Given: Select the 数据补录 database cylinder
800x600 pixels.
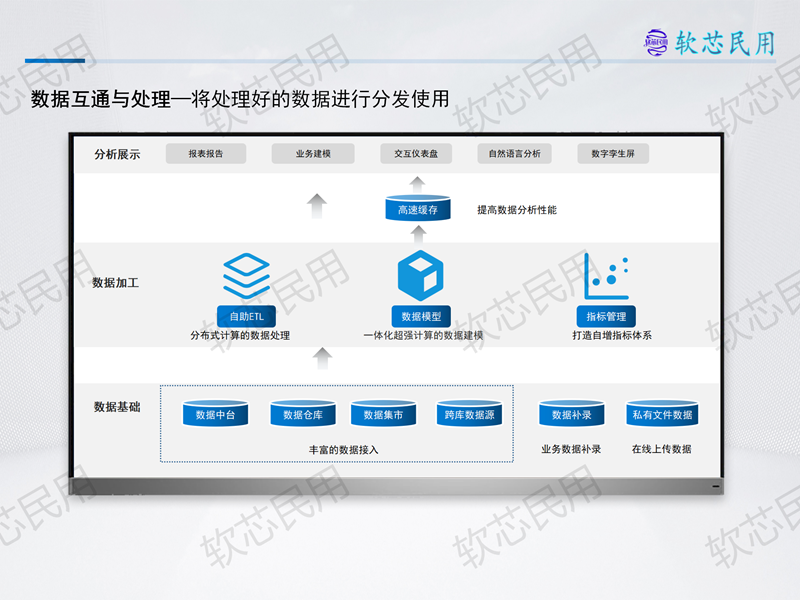Looking at the screenshot, I should tap(571, 414).
